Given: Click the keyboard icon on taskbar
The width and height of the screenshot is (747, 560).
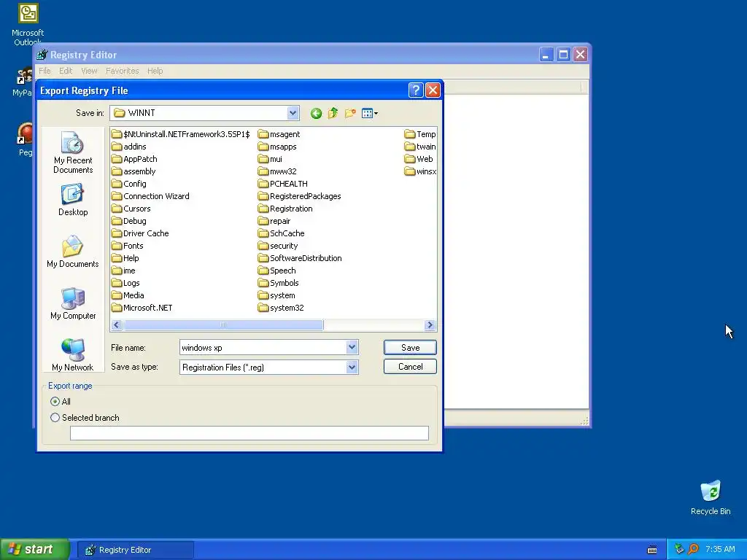Looking at the screenshot, I should (652, 550).
